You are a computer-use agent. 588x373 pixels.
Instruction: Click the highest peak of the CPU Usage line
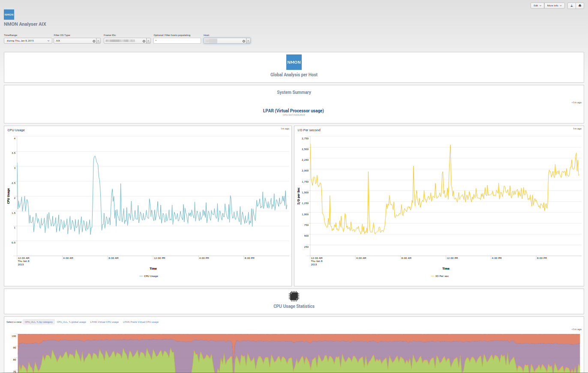[x=94, y=156]
